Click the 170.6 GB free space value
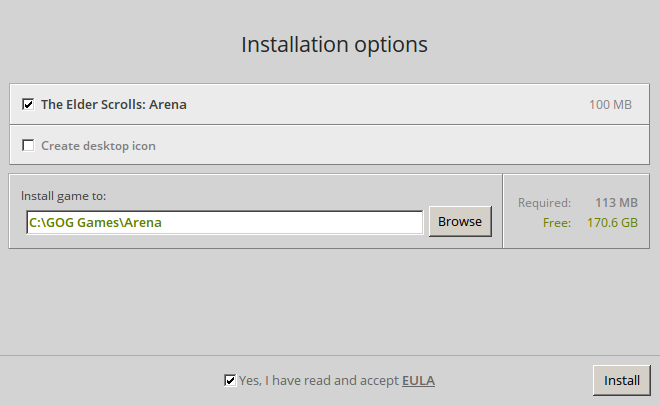660x405 pixels. click(x=612, y=223)
